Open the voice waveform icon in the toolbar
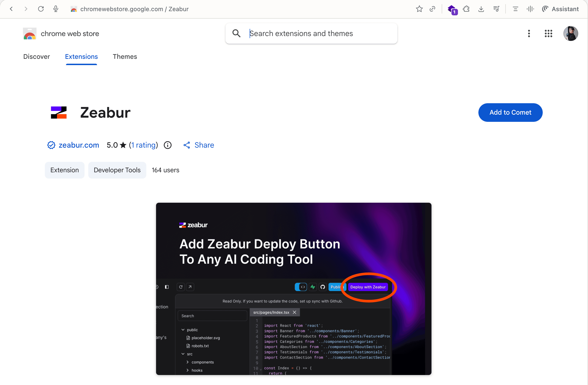 pyautogui.click(x=530, y=9)
